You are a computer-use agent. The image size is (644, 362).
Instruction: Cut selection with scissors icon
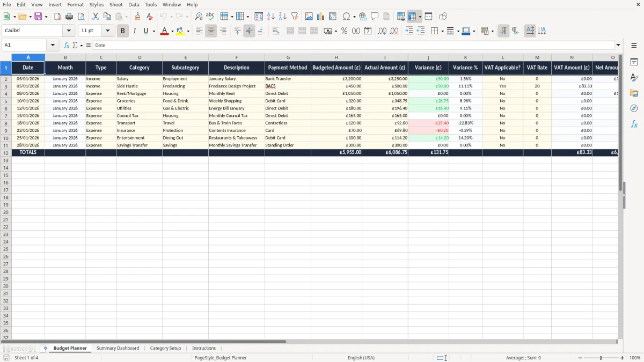point(96,17)
